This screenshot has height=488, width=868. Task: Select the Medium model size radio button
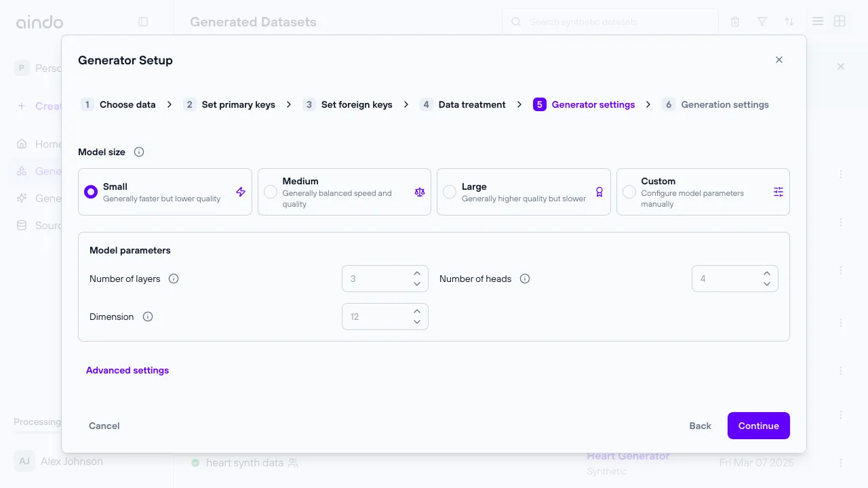click(x=271, y=192)
